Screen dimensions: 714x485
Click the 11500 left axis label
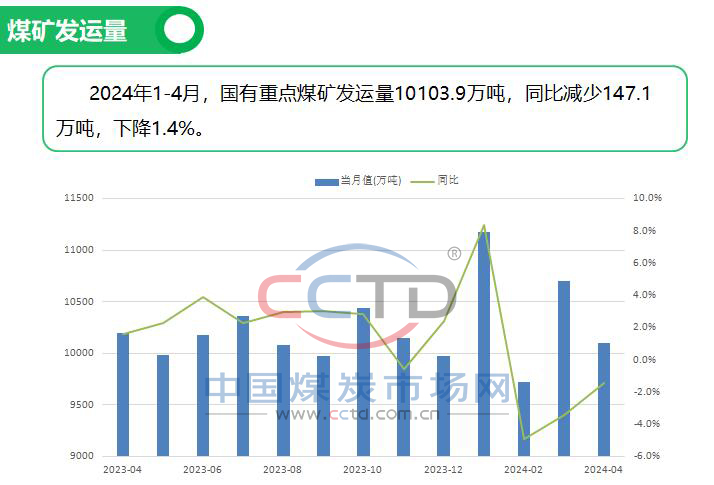click(x=79, y=198)
